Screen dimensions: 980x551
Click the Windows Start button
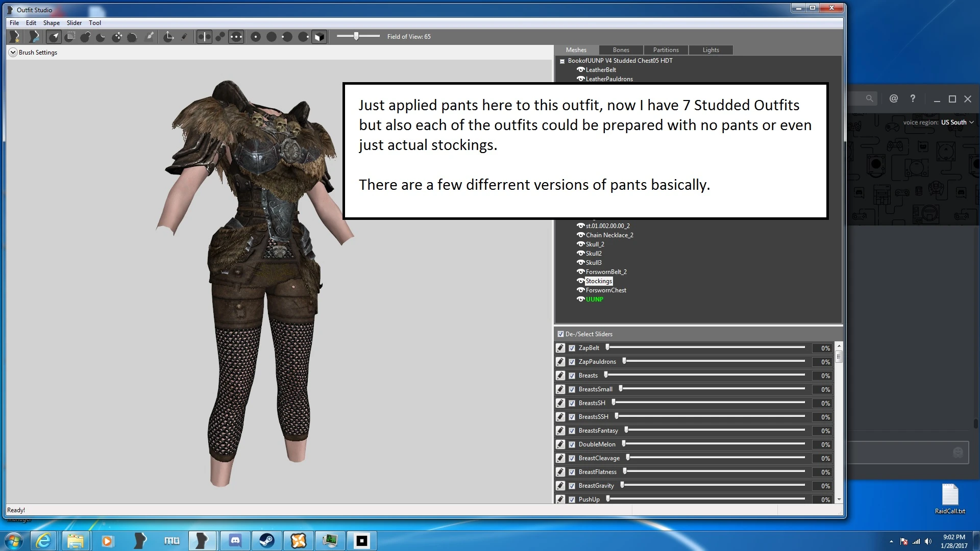(14, 541)
